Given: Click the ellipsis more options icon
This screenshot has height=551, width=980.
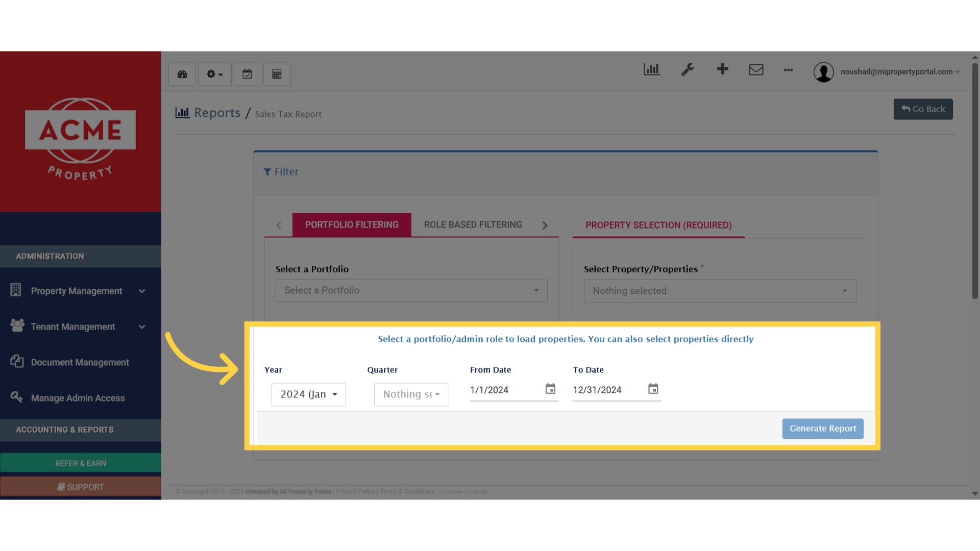Looking at the screenshot, I should (788, 70).
